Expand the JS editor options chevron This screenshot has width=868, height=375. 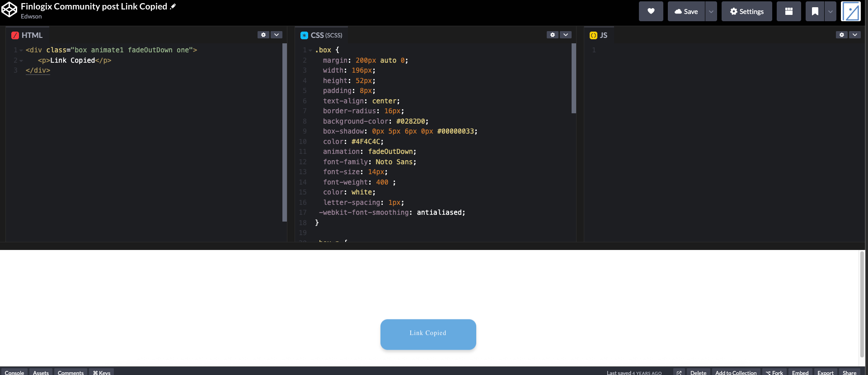tap(855, 35)
